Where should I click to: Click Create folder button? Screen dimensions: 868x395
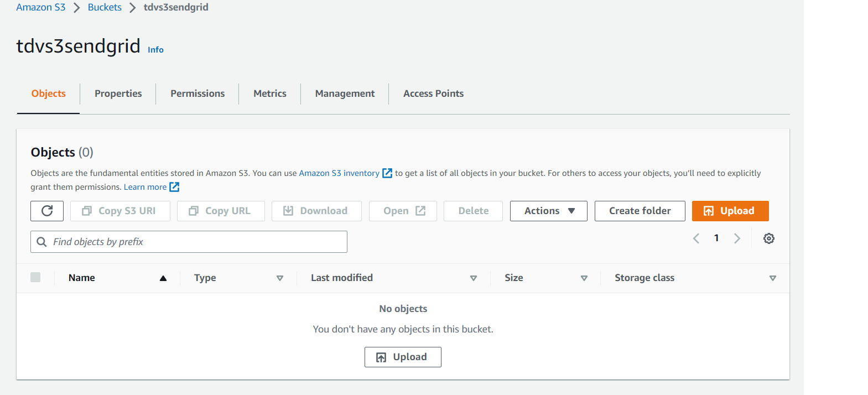[640, 211]
